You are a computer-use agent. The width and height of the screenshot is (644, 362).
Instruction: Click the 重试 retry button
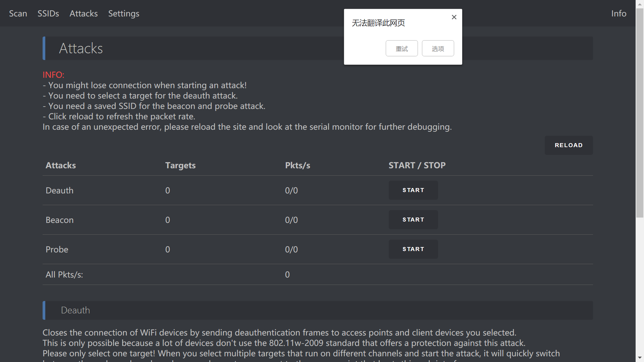[401, 49]
